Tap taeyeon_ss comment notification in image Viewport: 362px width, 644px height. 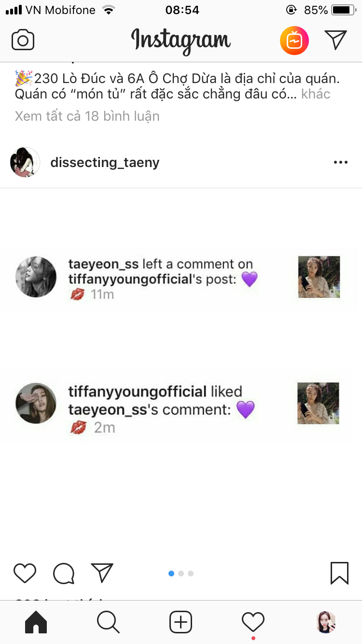click(x=179, y=278)
